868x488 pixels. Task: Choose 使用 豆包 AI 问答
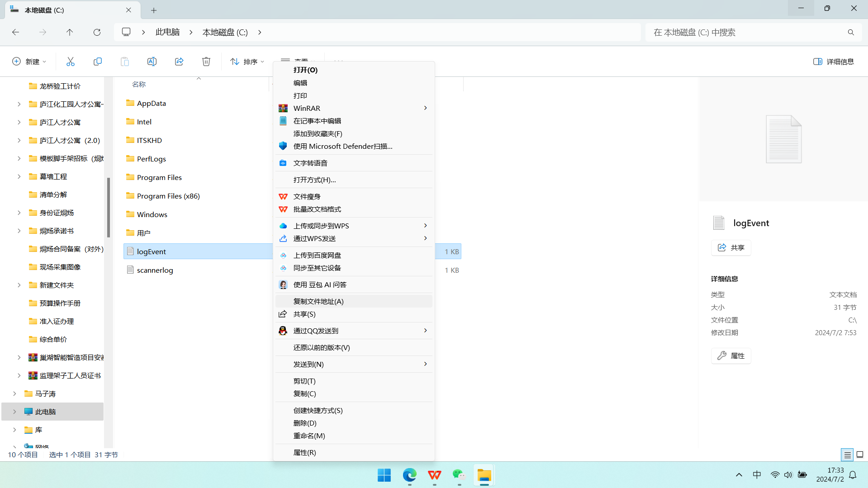(354, 284)
